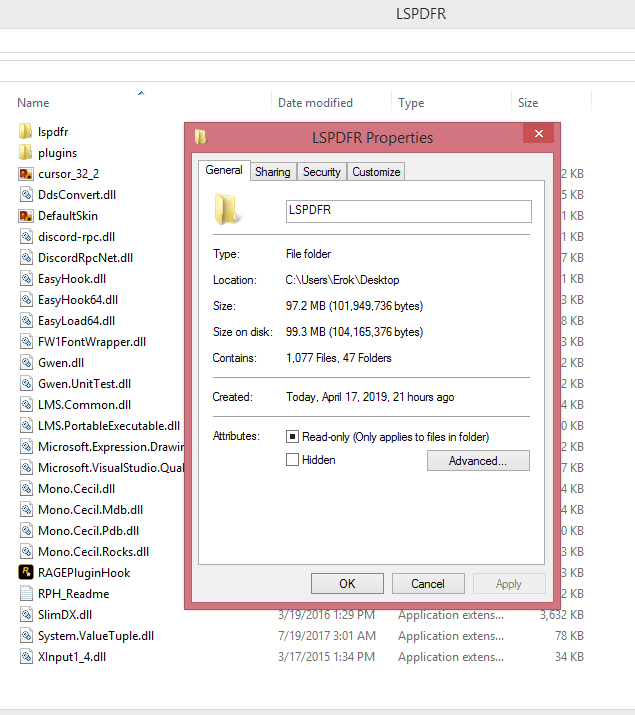Sort files by Date modified column
Viewport: 635px width, 715px height.
tap(315, 103)
